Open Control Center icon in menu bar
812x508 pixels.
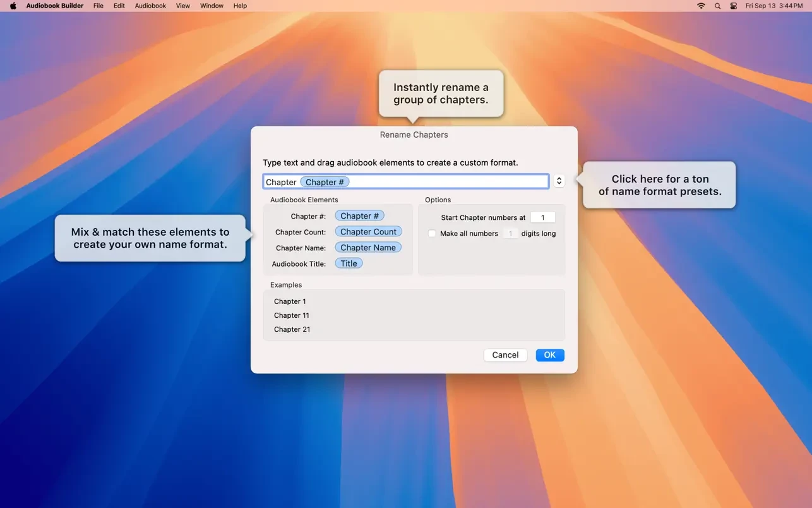(733, 6)
